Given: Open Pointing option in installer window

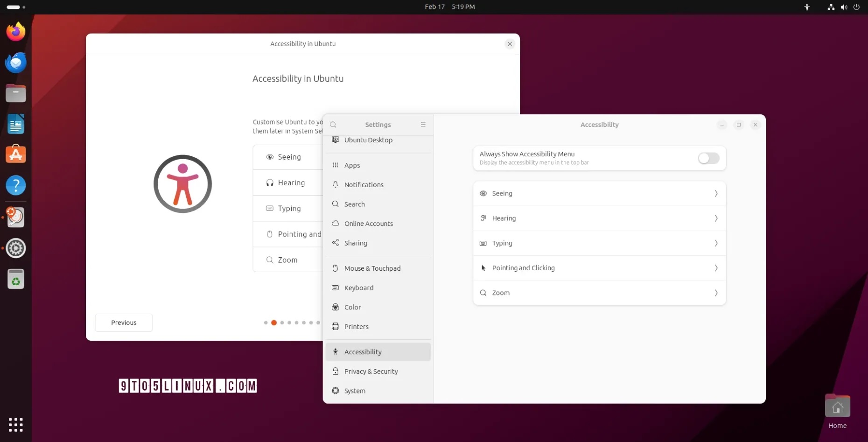Looking at the screenshot, I should 288,234.
